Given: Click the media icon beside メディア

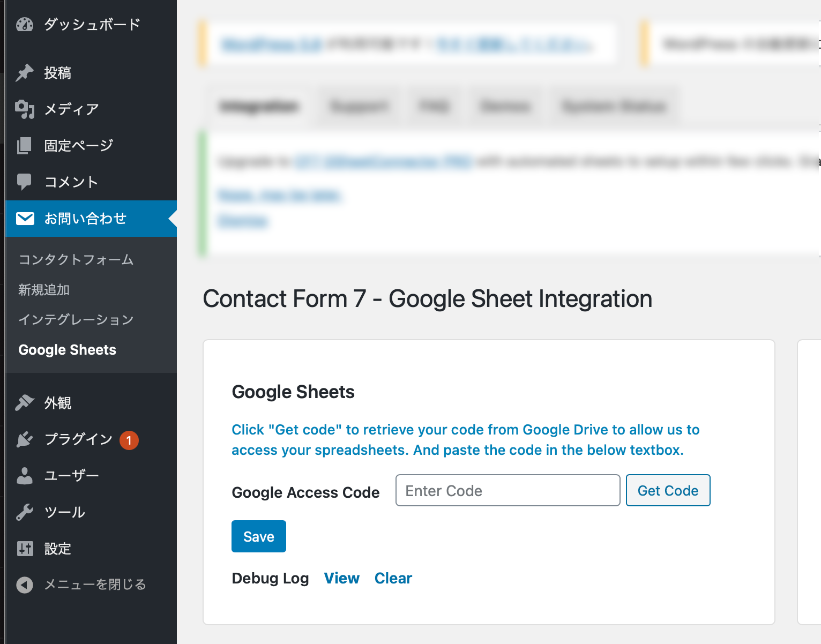Looking at the screenshot, I should coord(25,109).
